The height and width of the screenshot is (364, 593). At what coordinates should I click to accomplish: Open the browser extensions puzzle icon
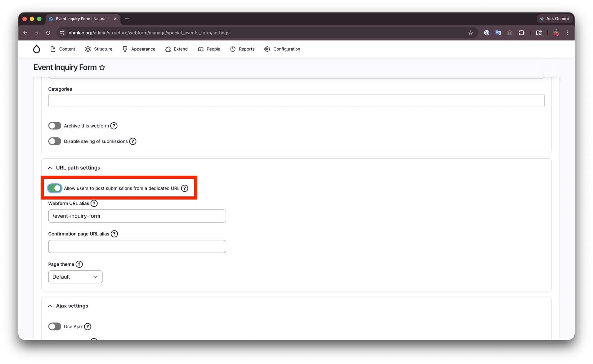522,33
